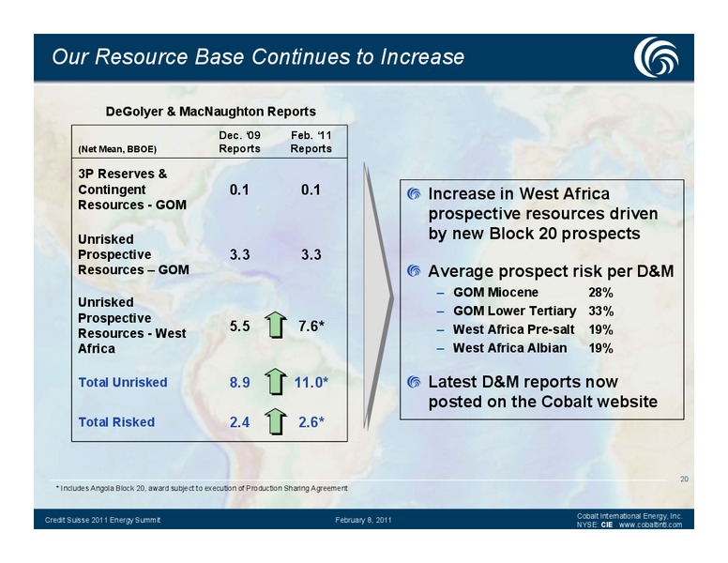The image size is (728, 563).
Task: Click 'Total Unrisked' row label
Action: [x=123, y=382]
